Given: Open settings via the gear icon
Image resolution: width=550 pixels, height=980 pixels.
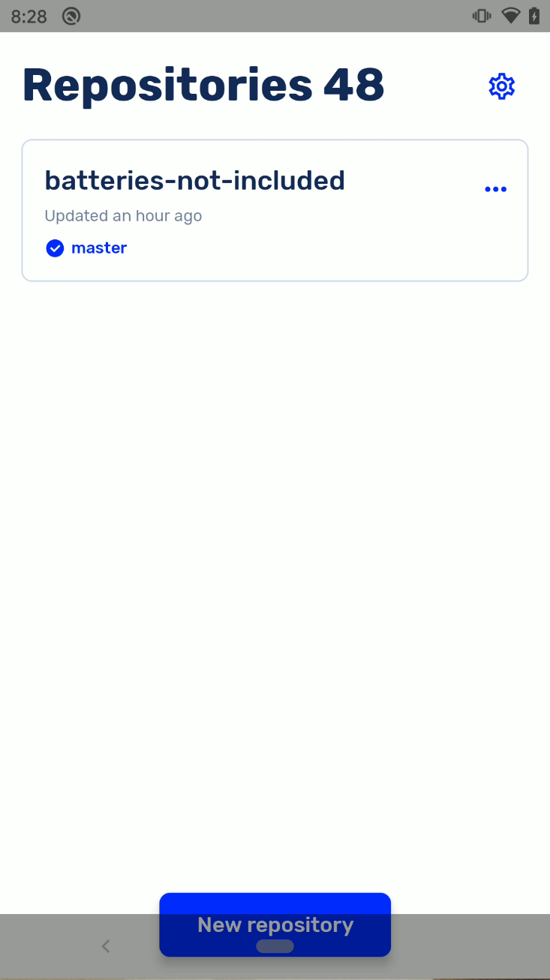Looking at the screenshot, I should (x=502, y=86).
